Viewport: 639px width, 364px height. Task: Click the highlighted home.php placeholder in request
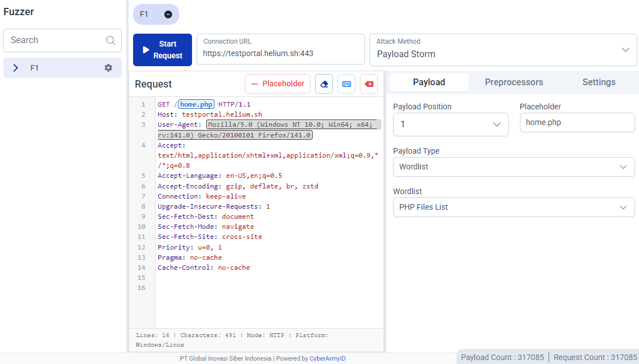197,104
